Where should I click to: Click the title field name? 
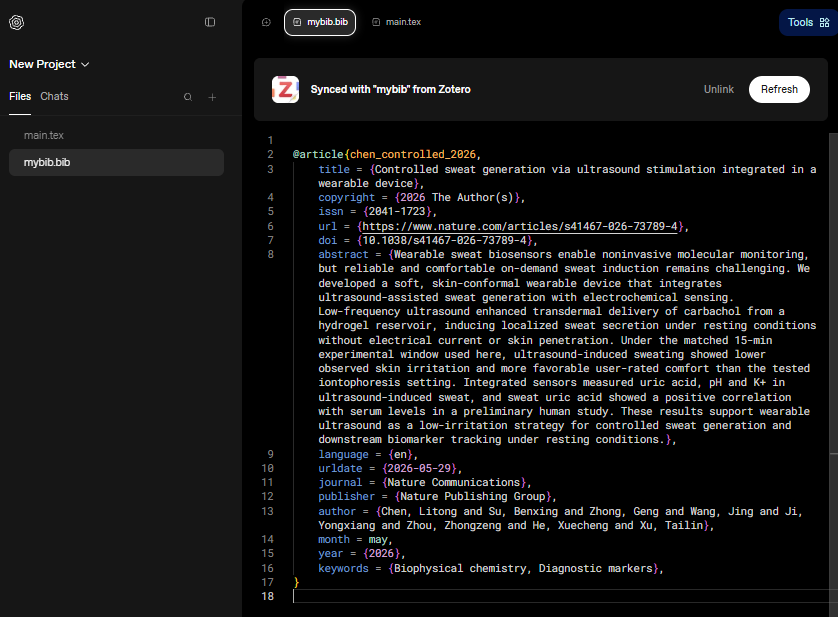click(x=334, y=169)
